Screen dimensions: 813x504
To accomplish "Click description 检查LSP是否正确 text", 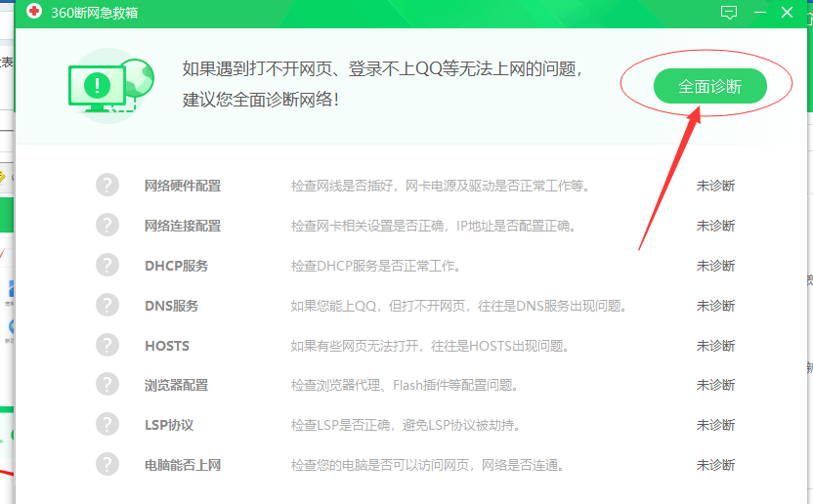I will pos(406,425).
